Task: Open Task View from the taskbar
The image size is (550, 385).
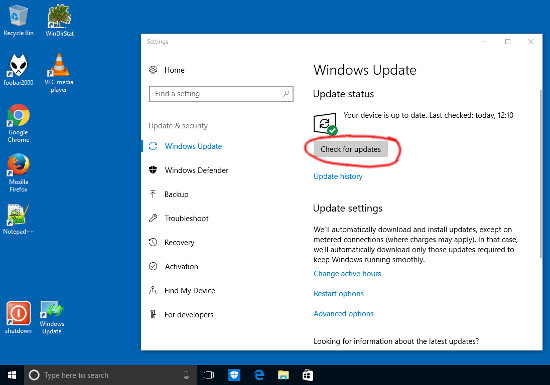Action: click(x=209, y=375)
